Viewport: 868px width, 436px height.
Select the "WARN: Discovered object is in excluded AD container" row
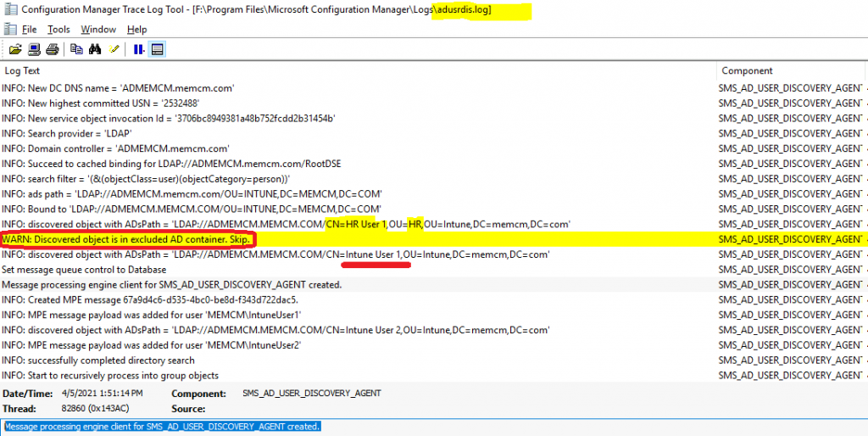coord(434,239)
